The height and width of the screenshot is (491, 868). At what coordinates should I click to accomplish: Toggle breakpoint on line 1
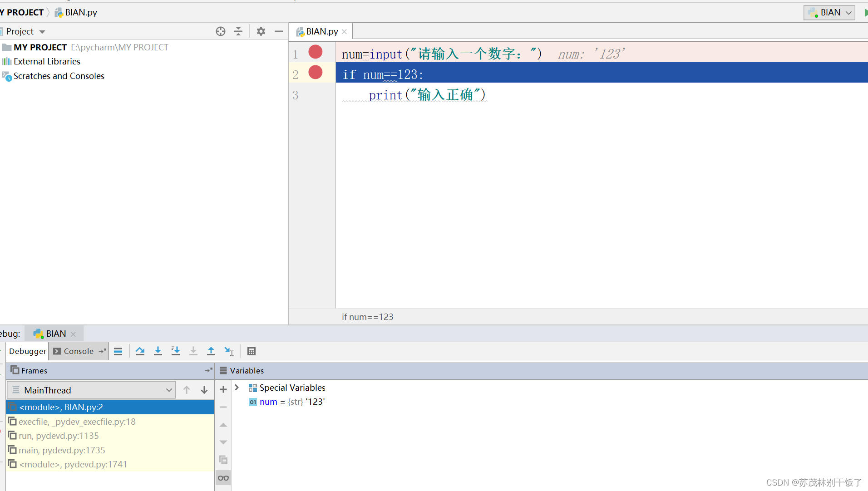point(316,52)
